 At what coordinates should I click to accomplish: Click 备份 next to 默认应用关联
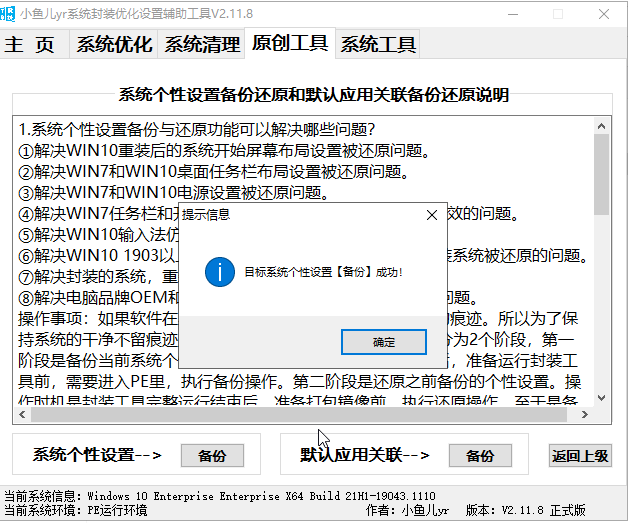(x=480, y=456)
